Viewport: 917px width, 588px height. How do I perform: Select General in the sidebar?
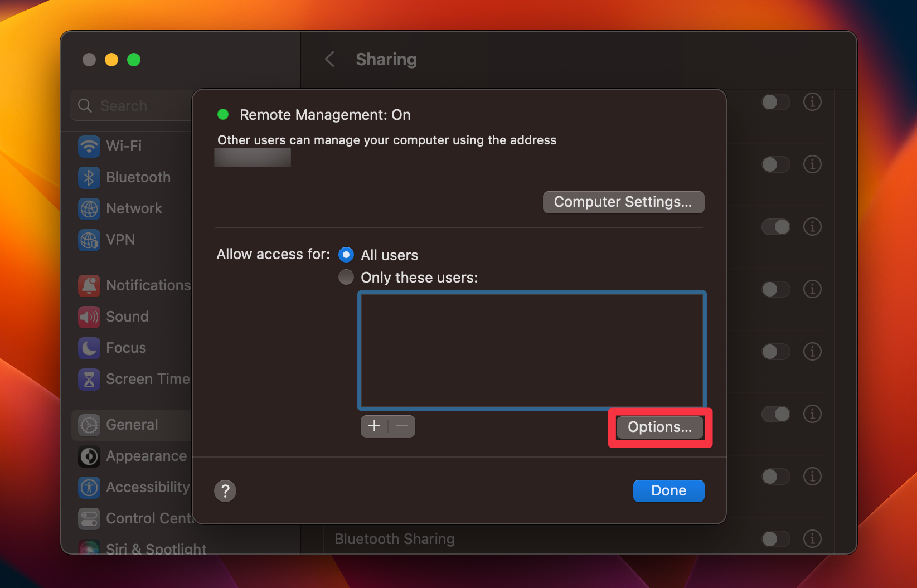pyautogui.click(x=132, y=424)
